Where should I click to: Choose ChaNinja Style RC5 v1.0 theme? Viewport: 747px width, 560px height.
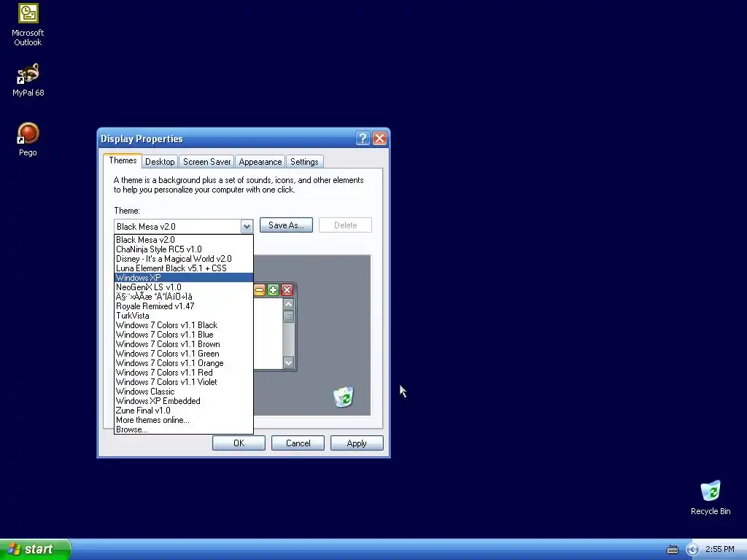(x=183, y=249)
